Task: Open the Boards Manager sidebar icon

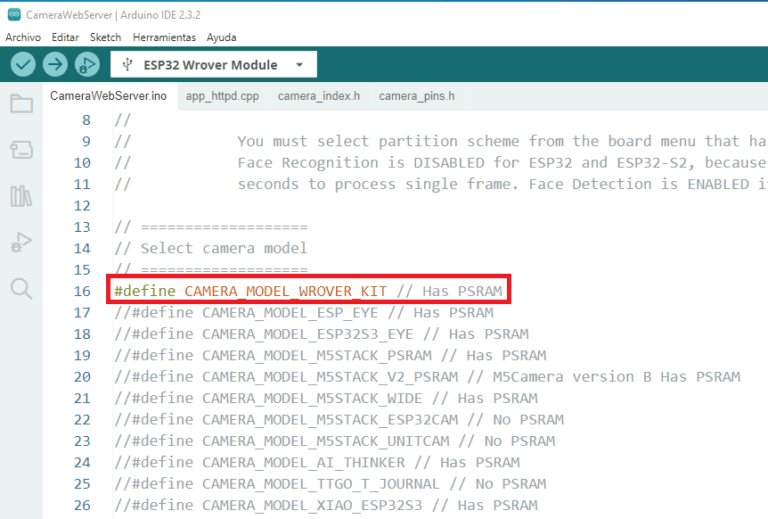Action: (x=21, y=150)
